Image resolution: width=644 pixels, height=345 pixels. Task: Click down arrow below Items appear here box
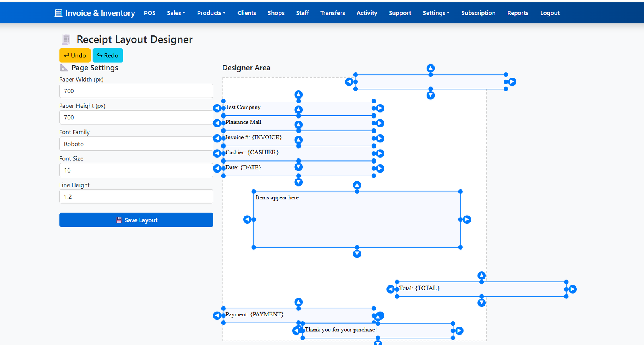(x=357, y=254)
